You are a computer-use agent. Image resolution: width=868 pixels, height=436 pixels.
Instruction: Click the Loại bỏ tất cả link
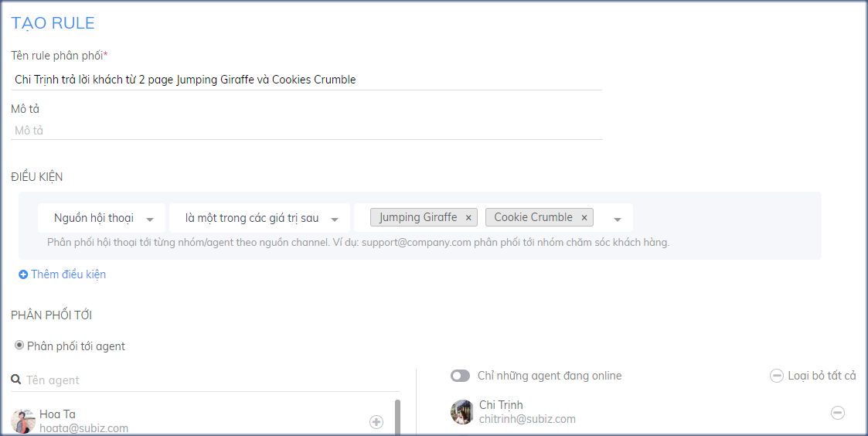(x=822, y=376)
